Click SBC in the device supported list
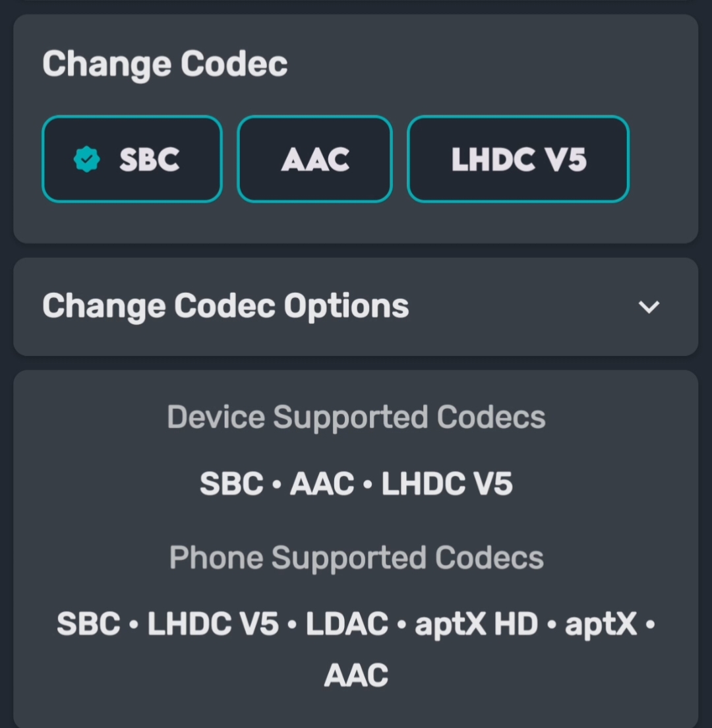Screen dimensions: 712x728 point(231,485)
